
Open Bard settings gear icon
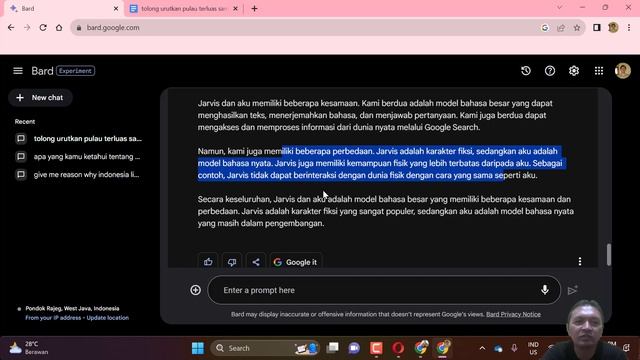[574, 71]
